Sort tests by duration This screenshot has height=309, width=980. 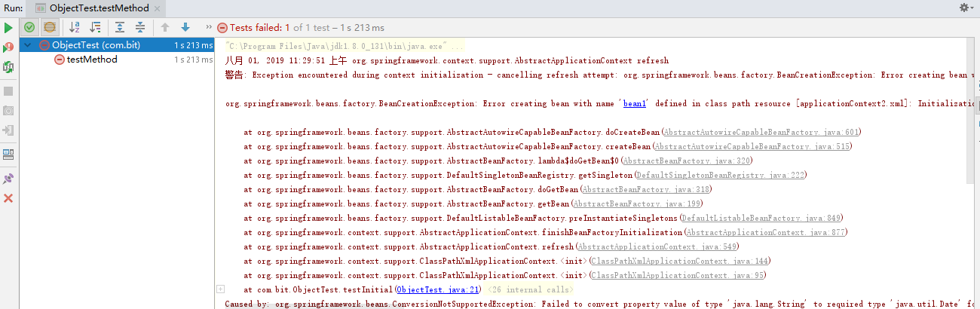point(95,27)
